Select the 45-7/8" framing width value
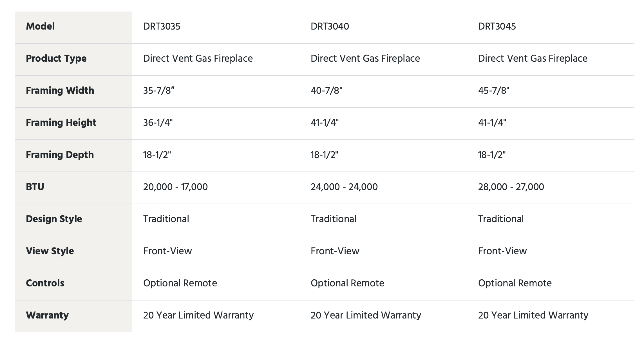Viewport: 644px width, 343px height. point(494,91)
